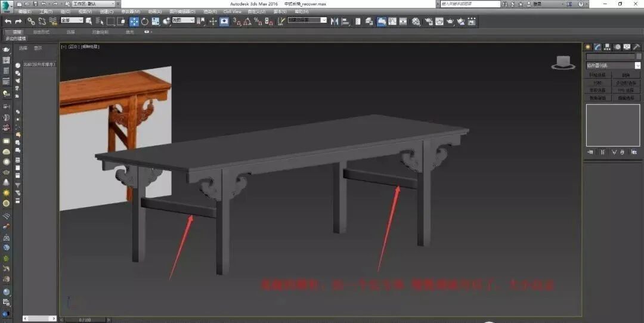Switch to the Modify command panel tab
This screenshot has height=323, width=644.
597,47
